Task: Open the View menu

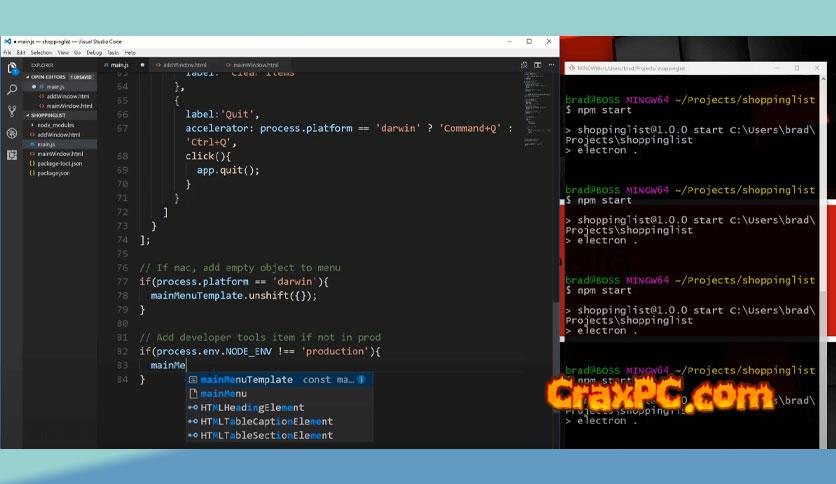Action: (63, 53)
